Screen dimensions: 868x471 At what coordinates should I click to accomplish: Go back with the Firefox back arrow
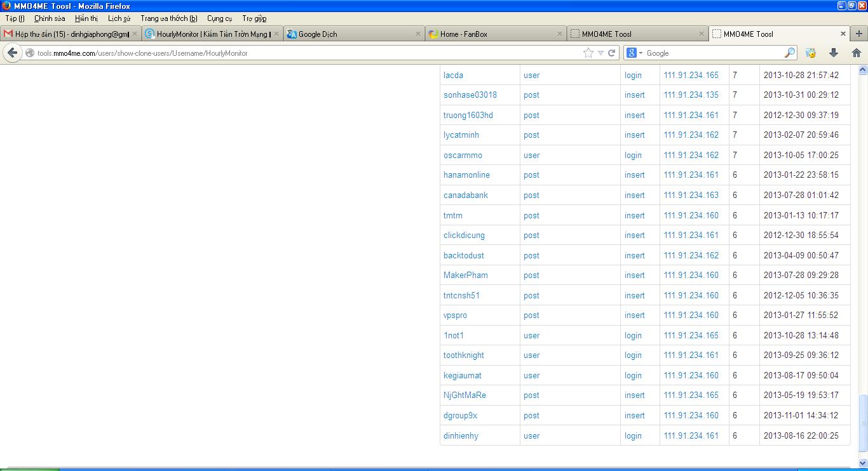coord(13,53)
